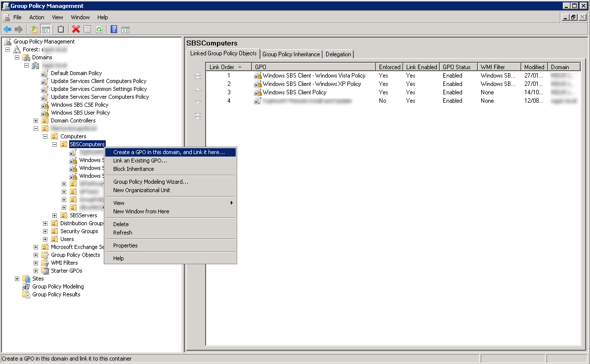
Task: Click the Windows SBS Client Policy row icon
Action: click(x=258, y=92)
